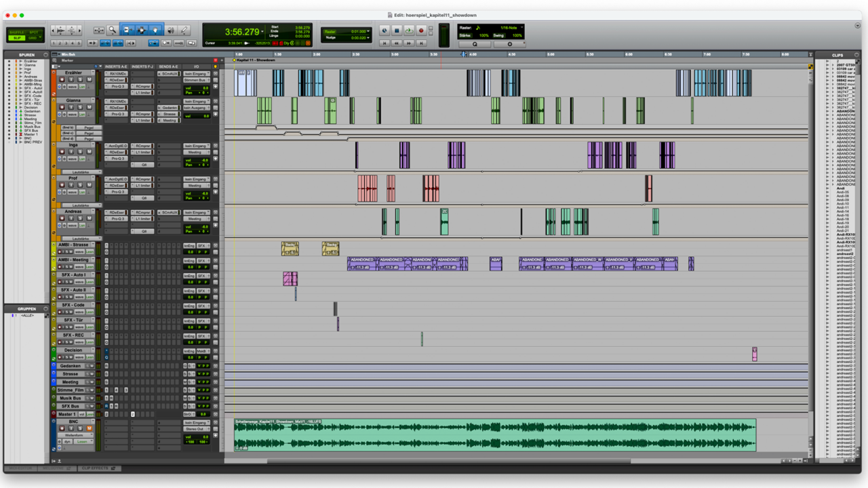The width and height of the screenshot is (868, 488).
Task: Select the Pencil tool
Action: tap(184, 30)
